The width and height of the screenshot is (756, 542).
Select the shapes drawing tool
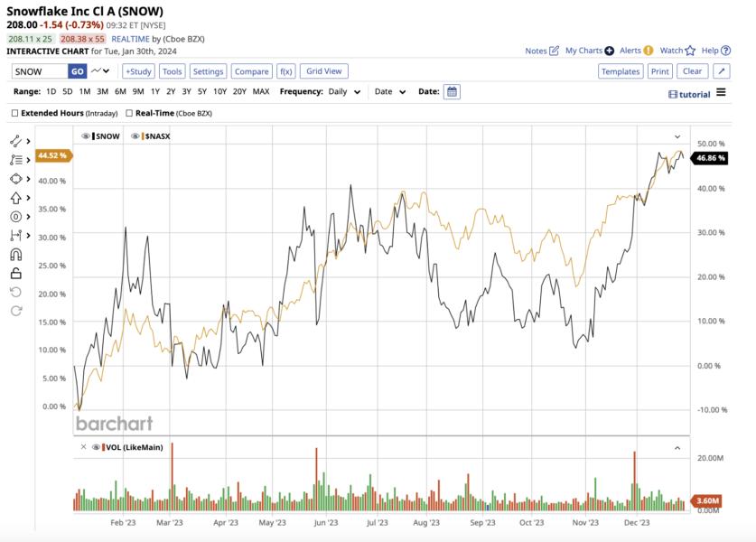coord(15,179)
